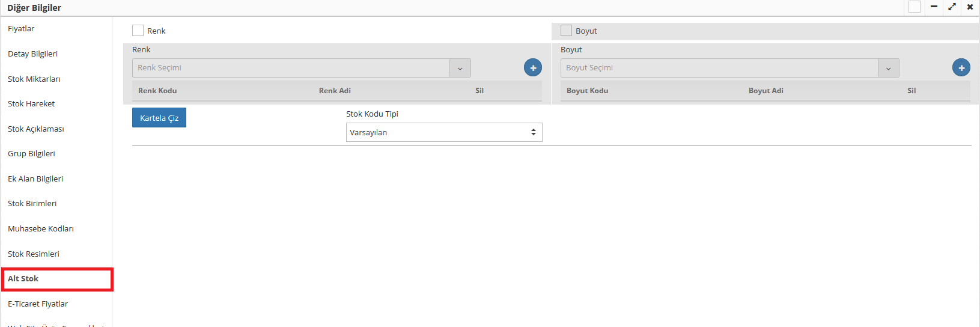980x327 pixels.
Task: Enable the Renk checkbox
Action: pos(138,31)
